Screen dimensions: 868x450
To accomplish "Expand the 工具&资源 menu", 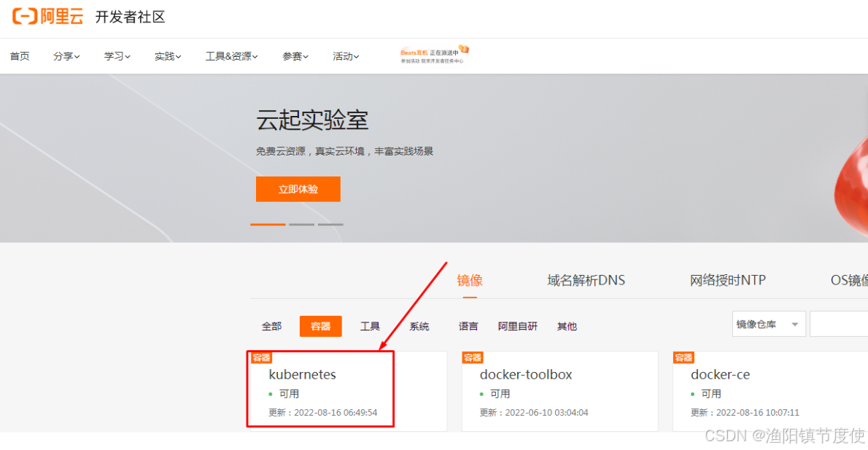I will [231, 56].
